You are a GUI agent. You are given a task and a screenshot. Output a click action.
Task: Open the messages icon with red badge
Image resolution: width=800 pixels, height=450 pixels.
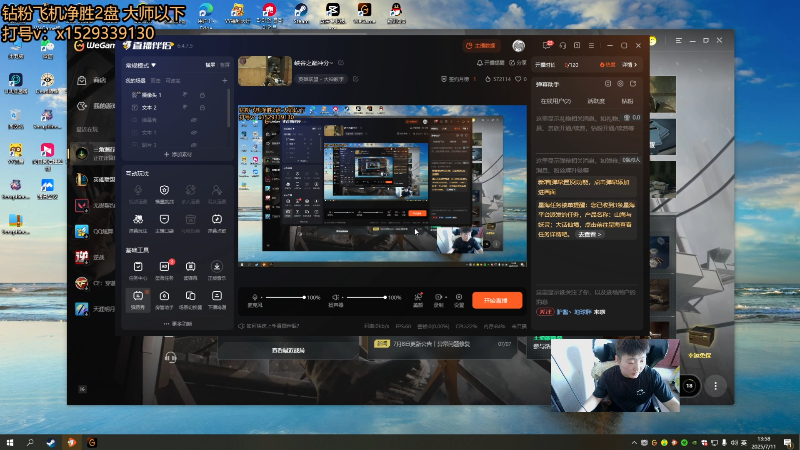(x=547, y=45)
